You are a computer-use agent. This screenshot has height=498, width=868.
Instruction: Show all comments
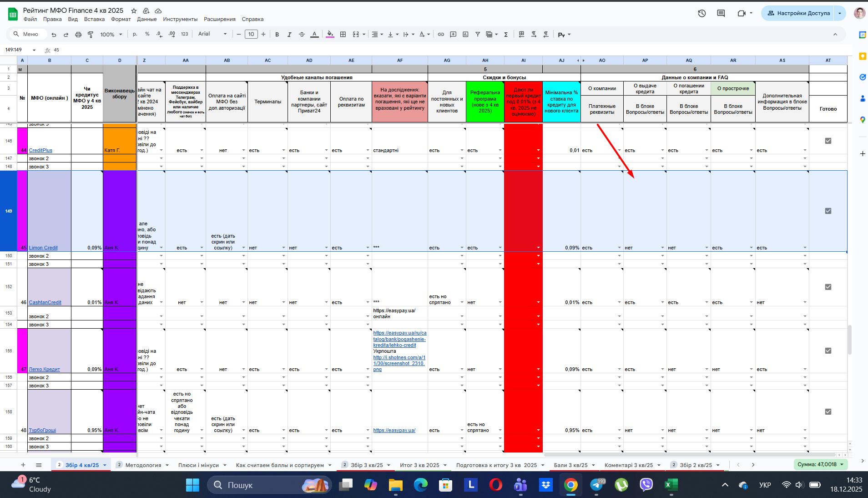click(721, 13)
